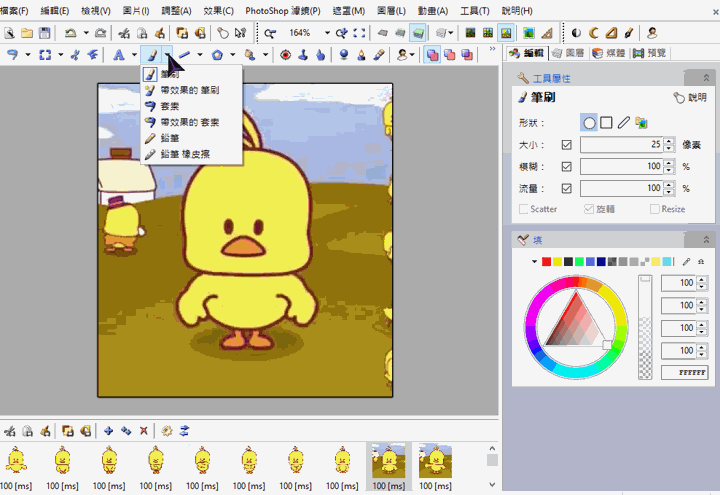Select the blur sphere tool
The image size is (720, 495).
[x=343, y=55]
